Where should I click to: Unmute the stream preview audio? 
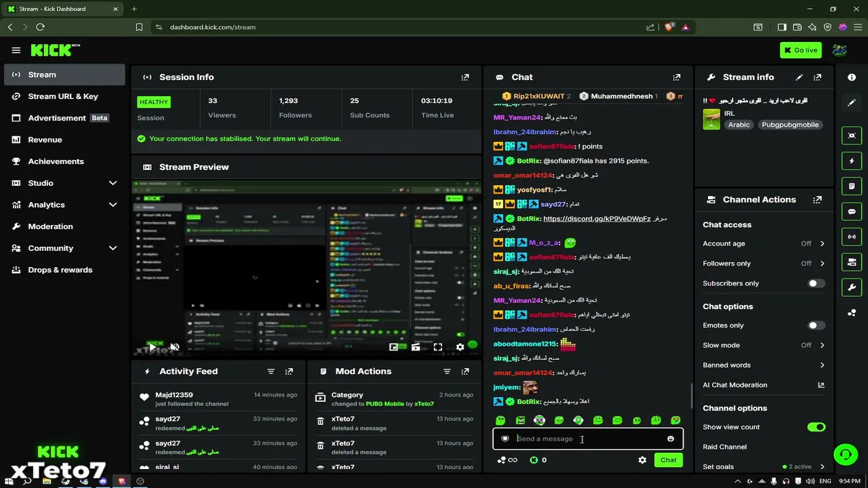coord(174,347)
